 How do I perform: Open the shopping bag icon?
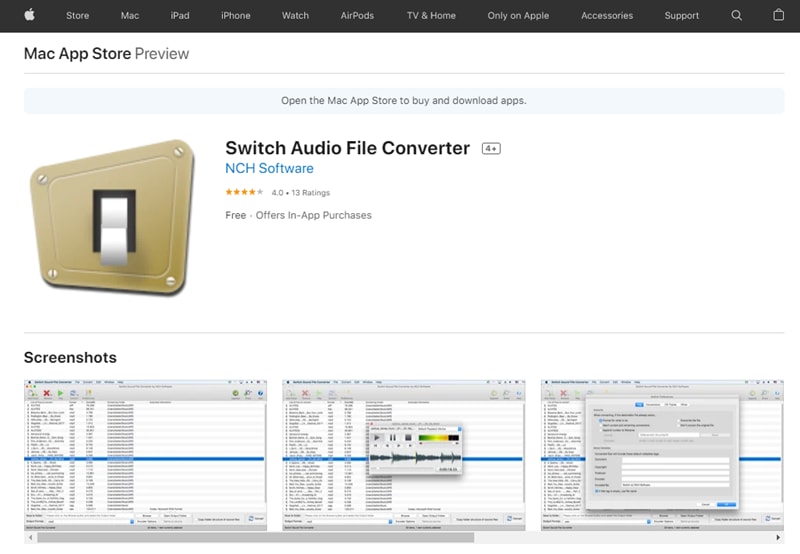[x=779, y=15]
